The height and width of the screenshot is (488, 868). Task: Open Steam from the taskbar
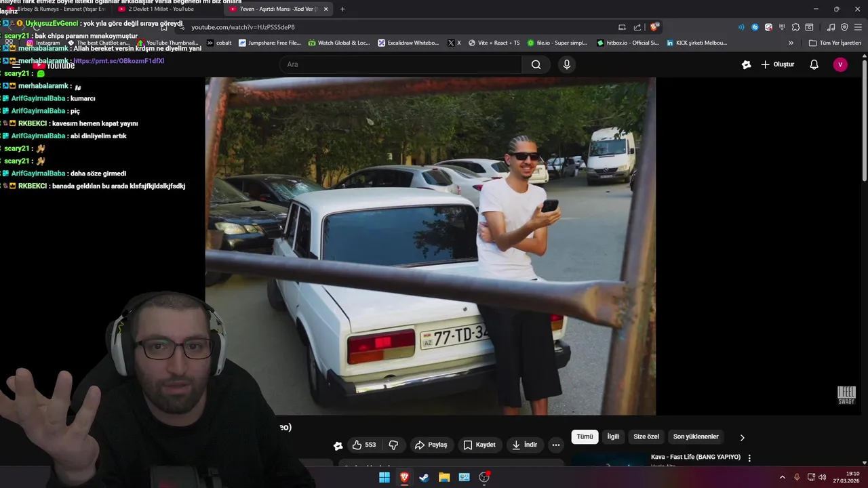(x=424, y=477)
